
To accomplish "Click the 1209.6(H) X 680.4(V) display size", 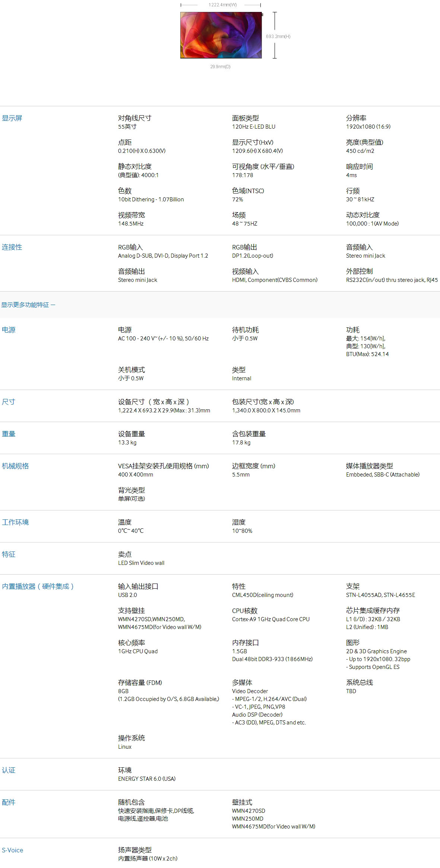I will click(257, 151).
